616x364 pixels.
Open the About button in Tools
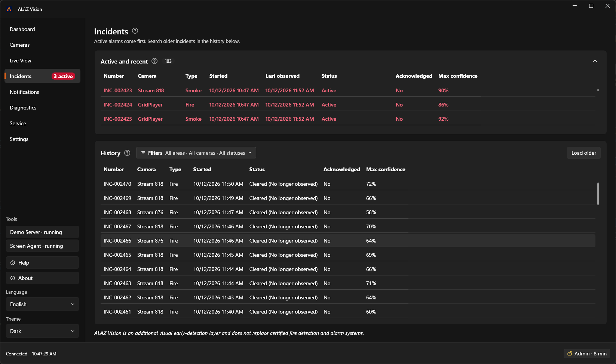[42, 278]
